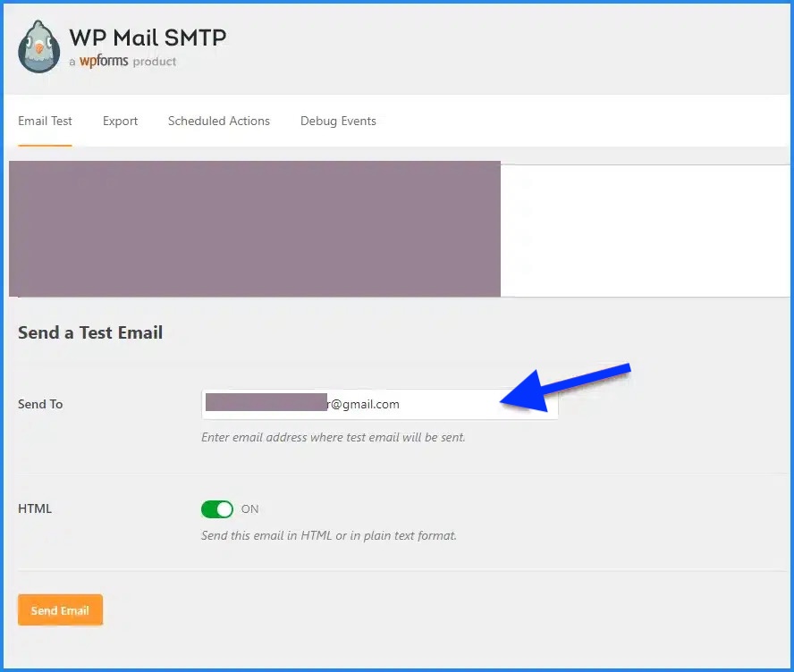
Task: Enable plain text by flipping HTML switch
Action: pyautogui.click(x=216, y=508)
